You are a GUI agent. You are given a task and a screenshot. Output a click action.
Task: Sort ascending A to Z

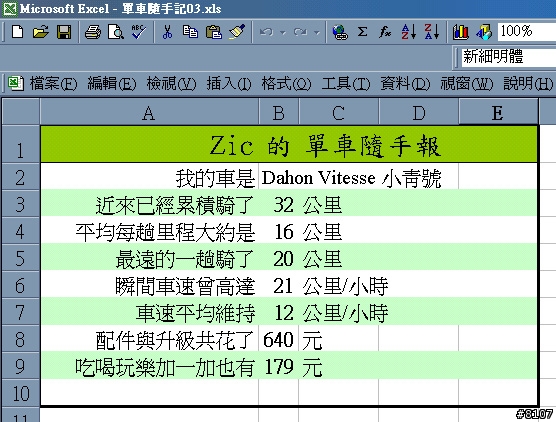tap(408, 32)
